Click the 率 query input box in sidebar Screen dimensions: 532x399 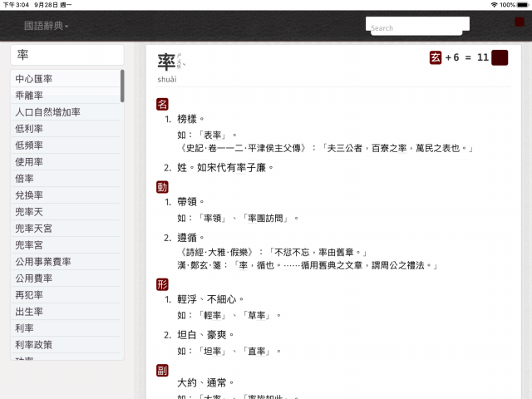pos(67,55)
